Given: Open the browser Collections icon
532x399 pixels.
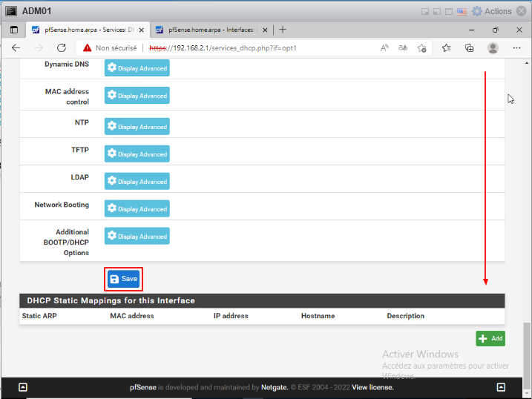Looking at the screenshot, I should point(469,47).
